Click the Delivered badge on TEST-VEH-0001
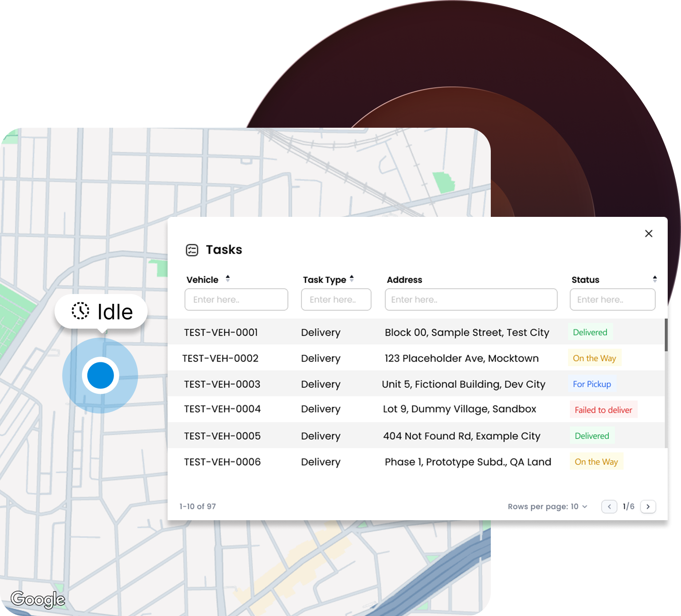The image size is (681, 616). tap(590, 332)
